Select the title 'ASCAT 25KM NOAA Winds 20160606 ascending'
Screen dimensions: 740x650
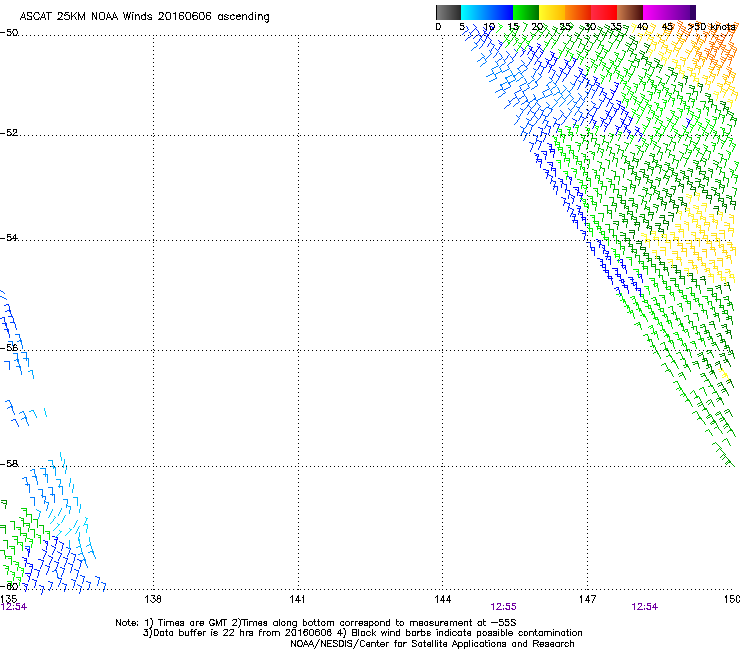pyautogui.click(x=144, y=17)
